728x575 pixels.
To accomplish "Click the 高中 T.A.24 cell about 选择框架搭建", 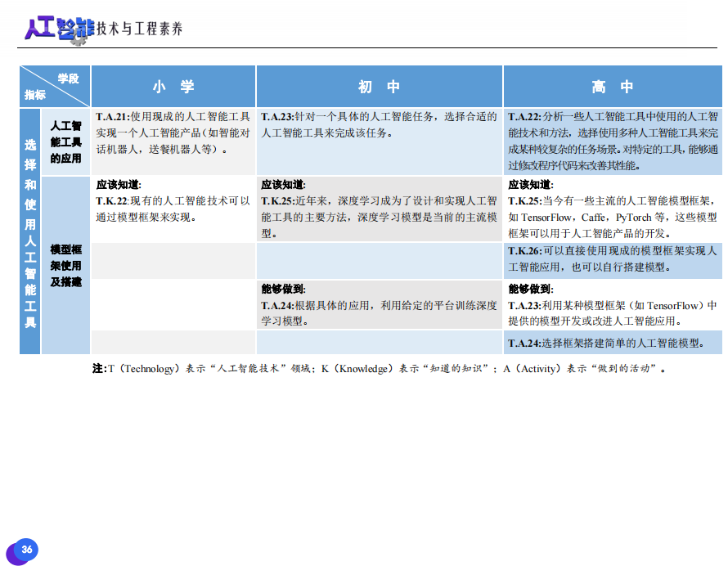I will [x=613, y=343].
